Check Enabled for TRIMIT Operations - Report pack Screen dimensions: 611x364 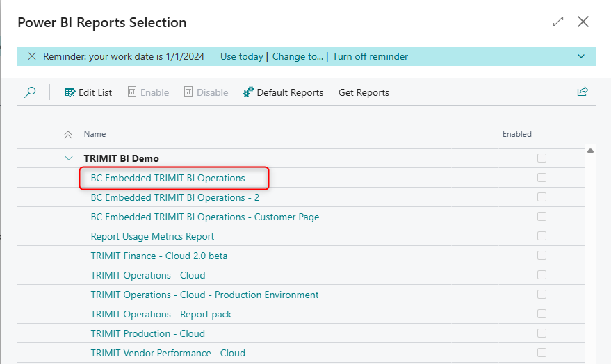pyautogui.click(x=541, y=314)
